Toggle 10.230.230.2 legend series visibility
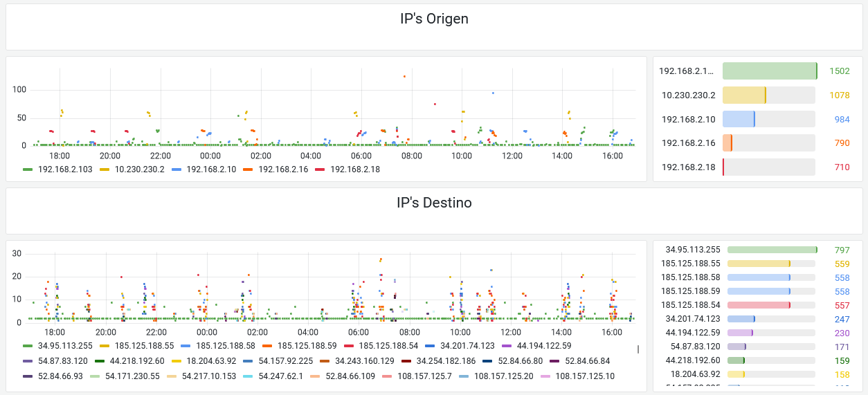868x395 pixels. 139,169
